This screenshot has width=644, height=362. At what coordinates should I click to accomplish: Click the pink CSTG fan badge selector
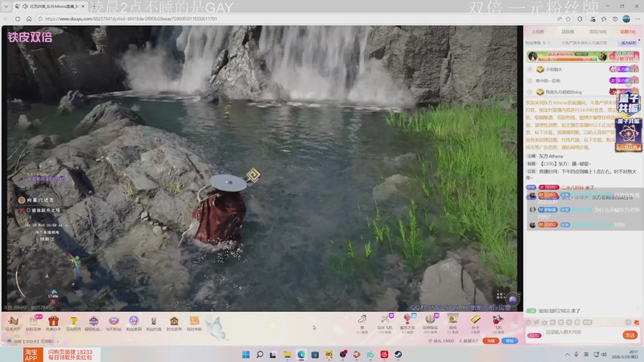tap(534, 335)
